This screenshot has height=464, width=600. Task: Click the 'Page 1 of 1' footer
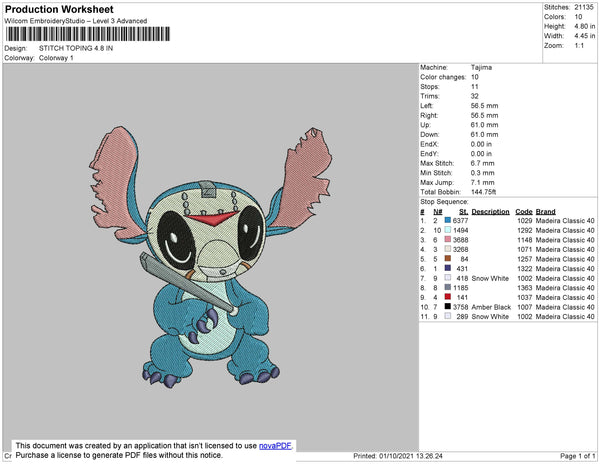click(577, 456)
